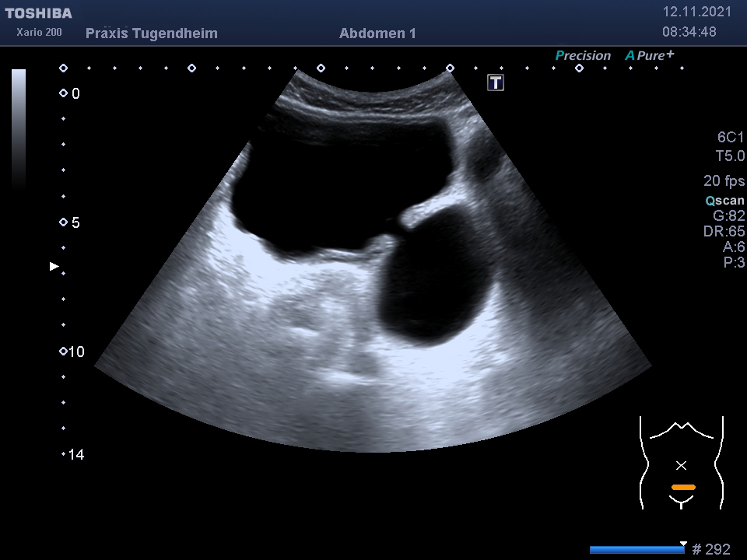Click the X navel mark on body marker
747x560 pixels.
(x=682, y=465)
